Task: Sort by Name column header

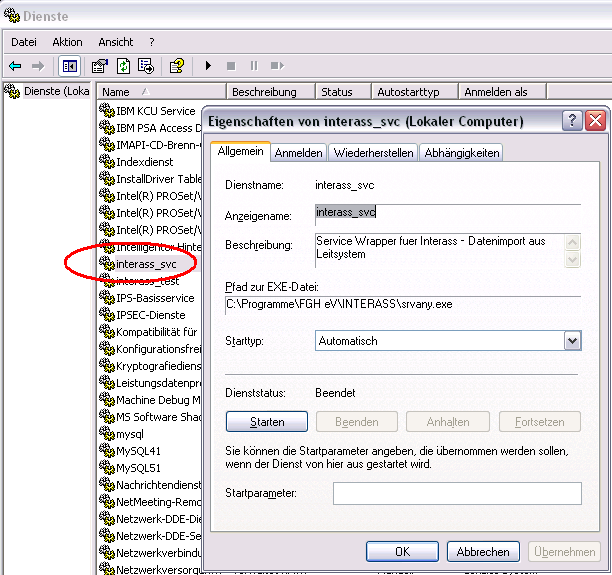Action: point(161,92)
